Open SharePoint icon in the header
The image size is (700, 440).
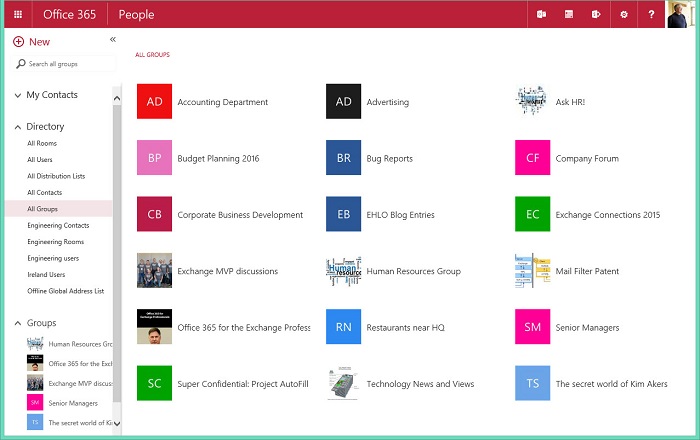[596, 15]
